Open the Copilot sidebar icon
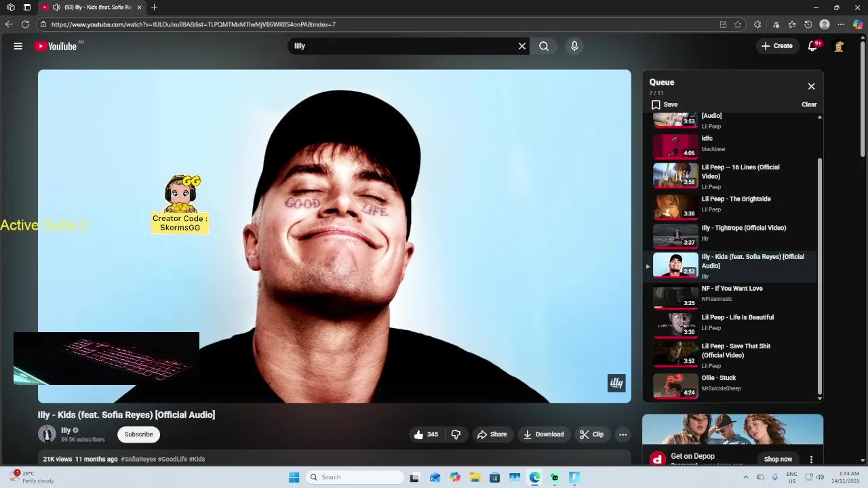 point(858,24)
